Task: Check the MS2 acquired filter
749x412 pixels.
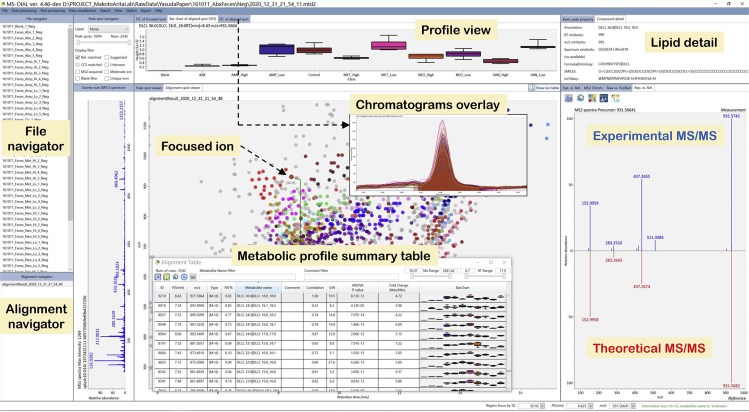Action: click(x=77, y=72)
